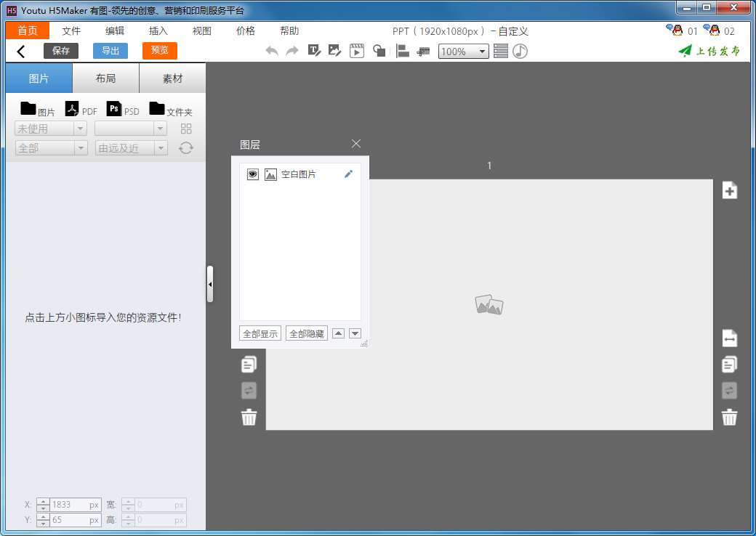Click the left-side swap arrows icon
Viewport: 756px width, 536px height.
pyautogui.click(x=249, y=391)
